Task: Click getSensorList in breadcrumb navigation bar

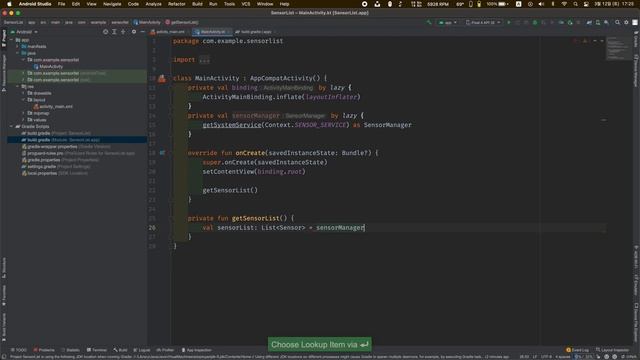Action: 182,22
